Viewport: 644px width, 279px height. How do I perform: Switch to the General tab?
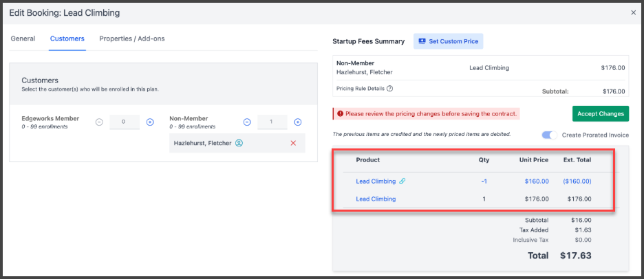click(x=23, y=38)
